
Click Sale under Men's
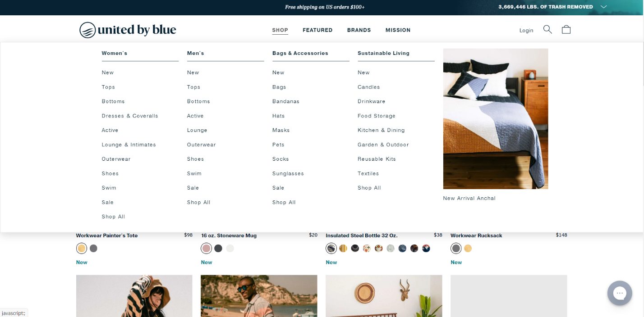[193, 188]
